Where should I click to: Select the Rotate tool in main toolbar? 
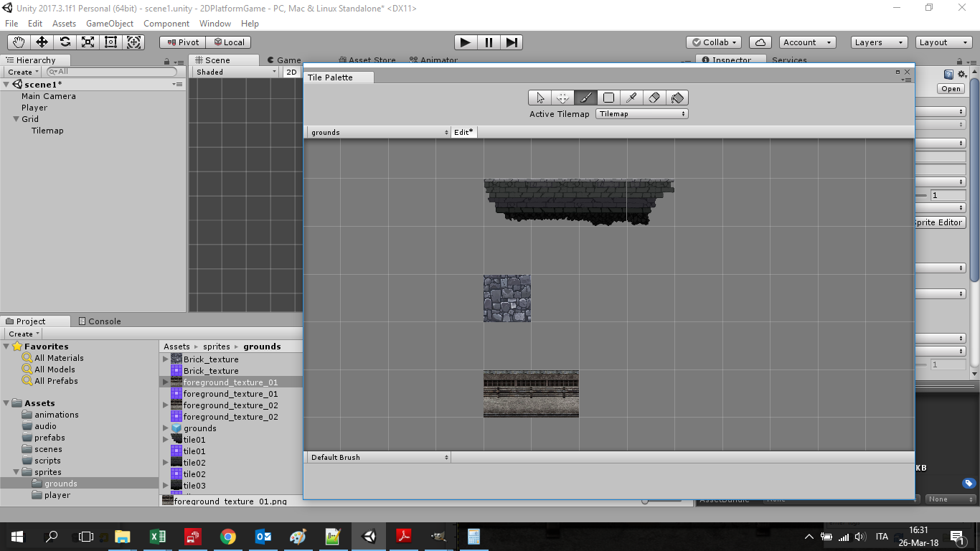65,42
